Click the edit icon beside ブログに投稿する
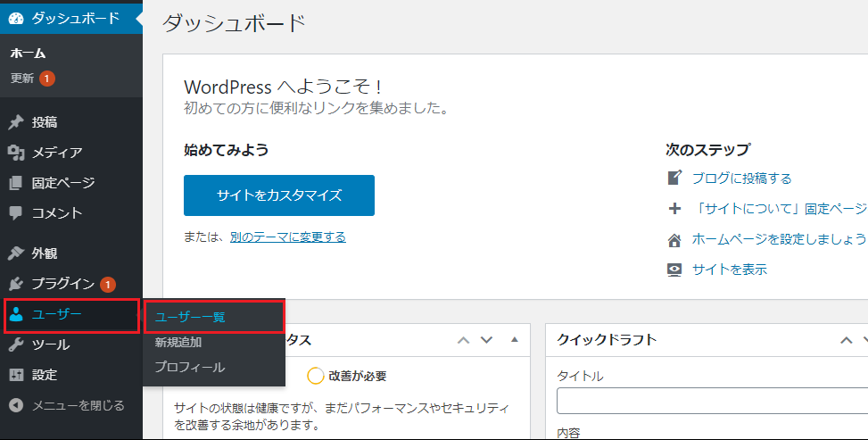 pyautogui.click(x=674, y=178)
